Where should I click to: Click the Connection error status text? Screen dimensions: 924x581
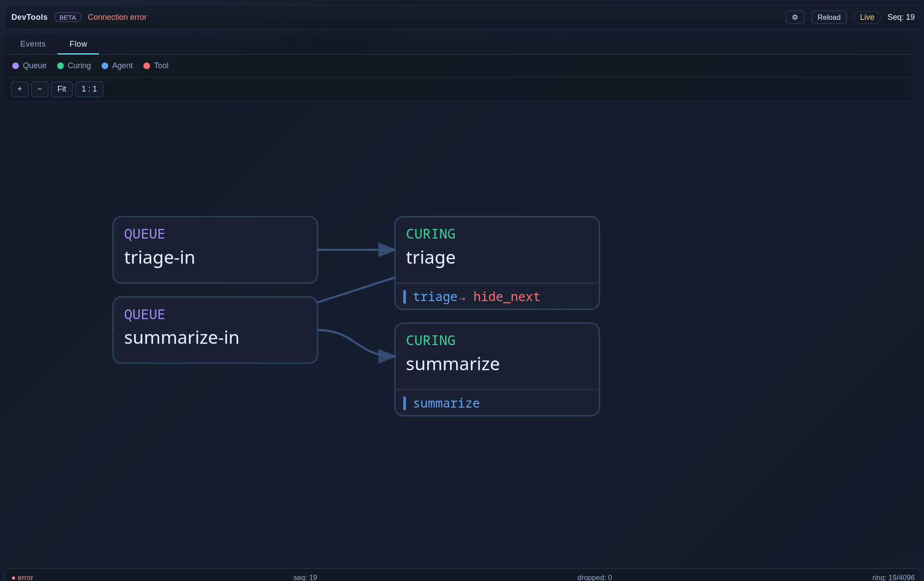tap(117, 17)
